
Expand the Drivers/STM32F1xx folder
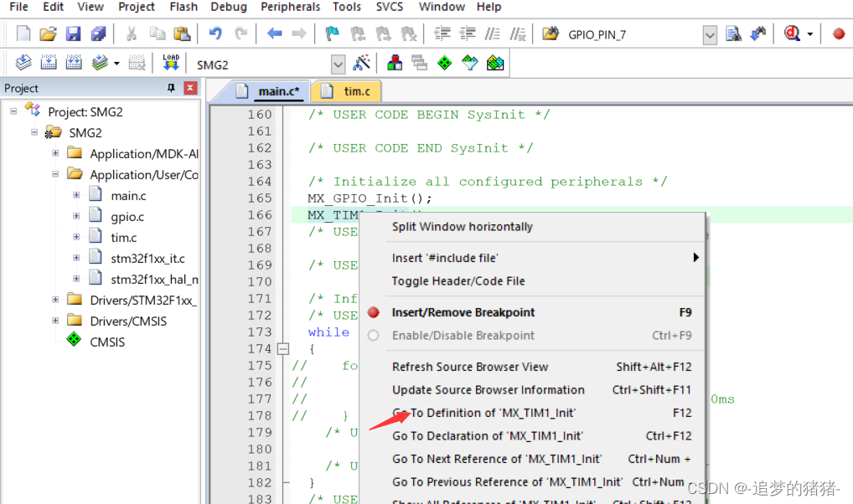55,300
